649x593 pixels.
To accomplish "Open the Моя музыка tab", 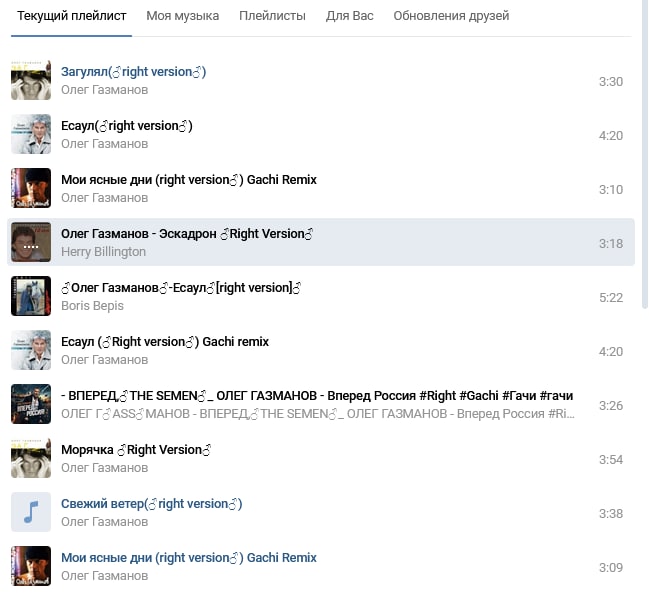I will pyautogui.click(x=183, y=16).
